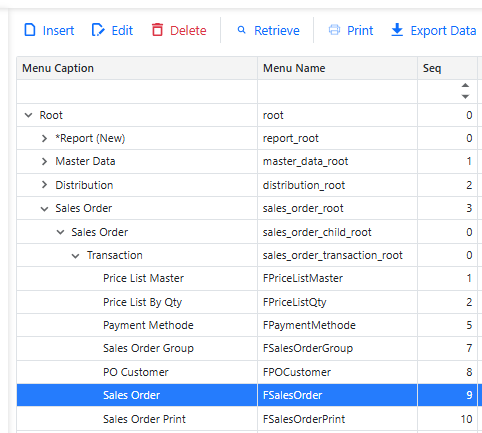Click the Export Data download icon
This screenshot has height=433, width=482.
[397, 30]
